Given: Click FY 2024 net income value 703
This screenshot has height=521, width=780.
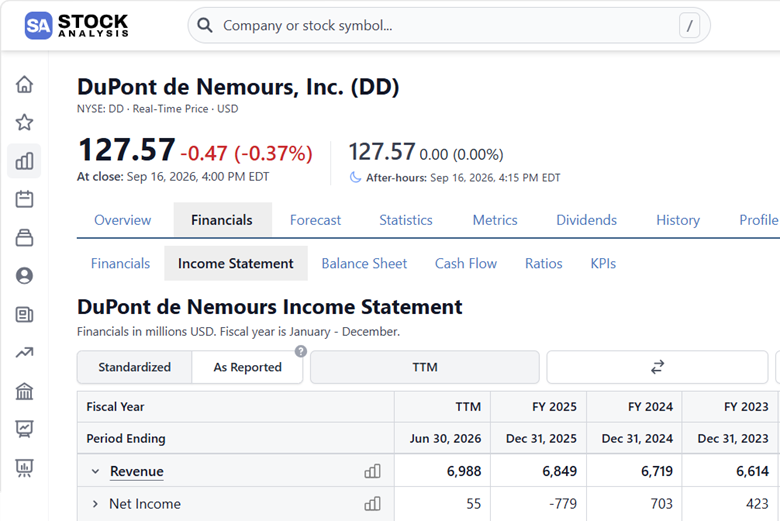Looking at the screenshot, I should click(x=662, y=504).
